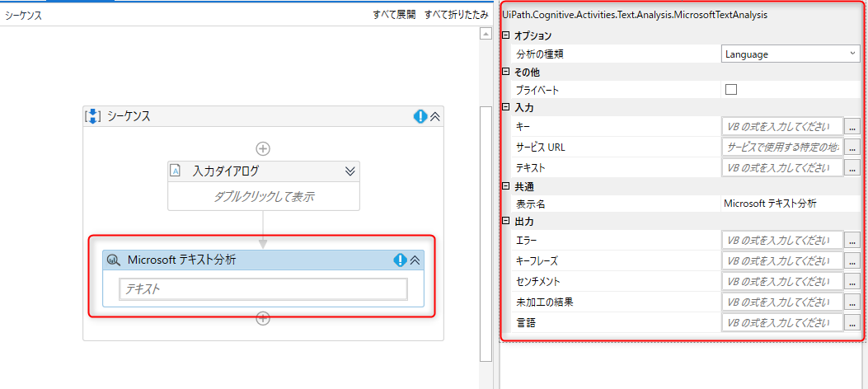This screenshot has height=389, width=868.
Task: Open expression editor for 言語
Action: (852, 322)
